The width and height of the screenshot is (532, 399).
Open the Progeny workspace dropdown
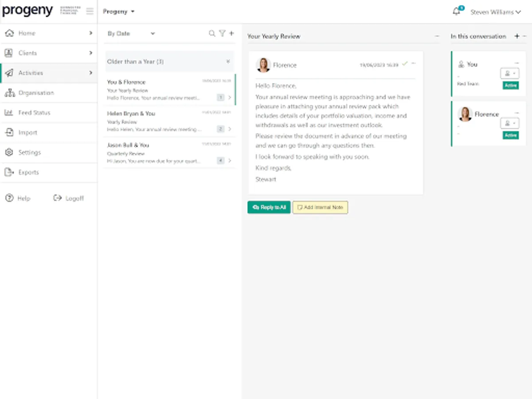coord(118,11)
